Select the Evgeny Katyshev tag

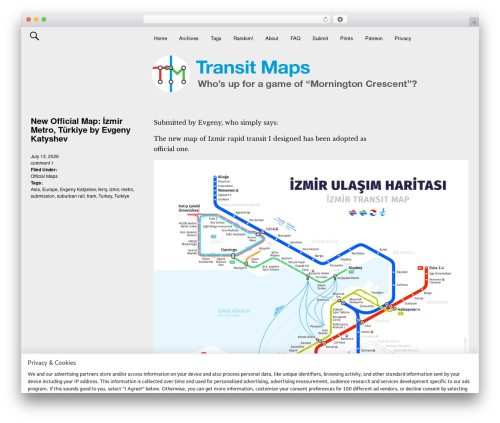(78, 189)
